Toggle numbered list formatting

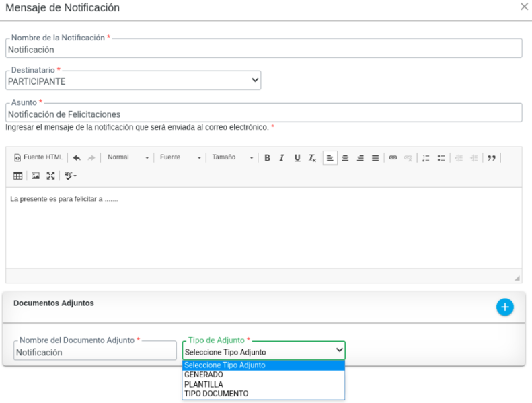click(x=426, y=158)
